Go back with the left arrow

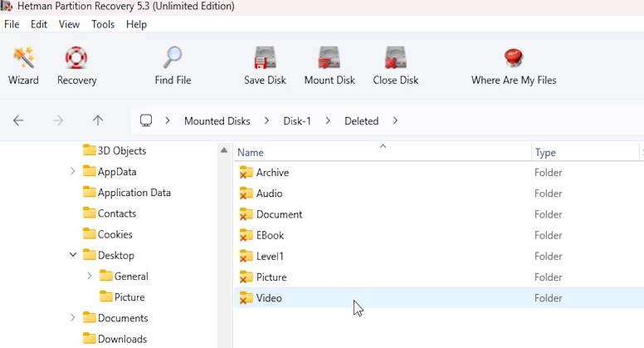(x=18, y=120)
